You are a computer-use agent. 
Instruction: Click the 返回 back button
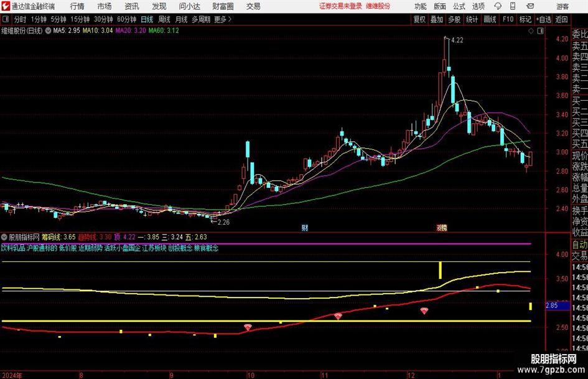(x=561, y=19)
